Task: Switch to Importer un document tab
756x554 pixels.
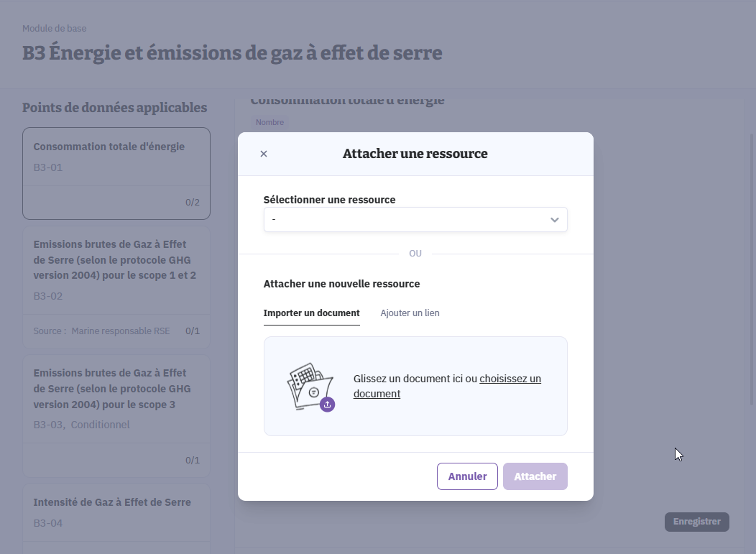Action: coord(311,313)
